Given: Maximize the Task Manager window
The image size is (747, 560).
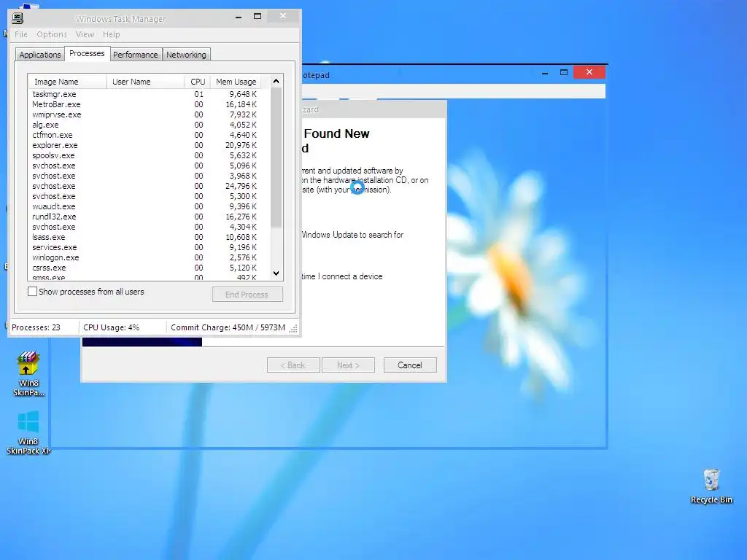Looking at the screenshot, I should pos(258,17).
